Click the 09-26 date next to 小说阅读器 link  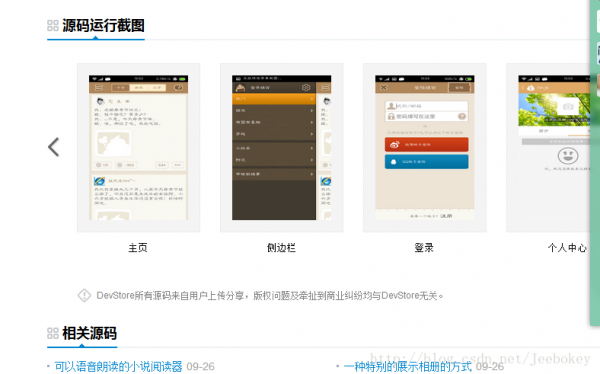(x=201, y=367)
